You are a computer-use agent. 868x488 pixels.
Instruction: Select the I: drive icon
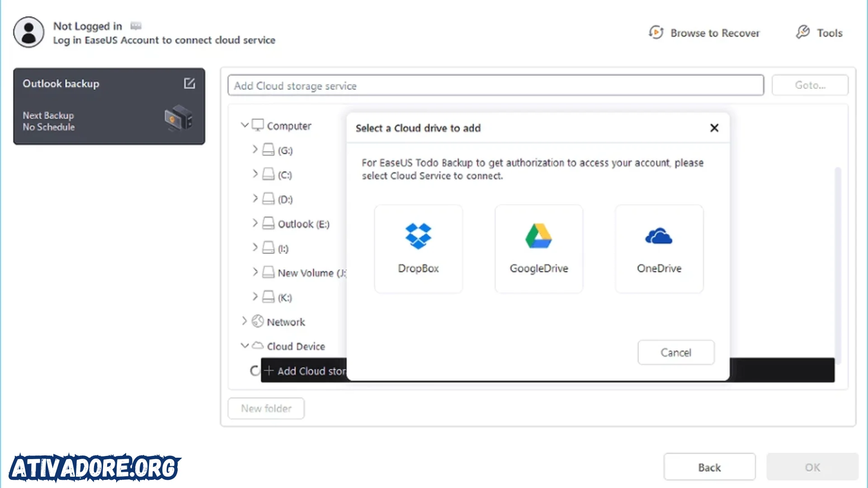pyautogui.click(x=269, y=248)
